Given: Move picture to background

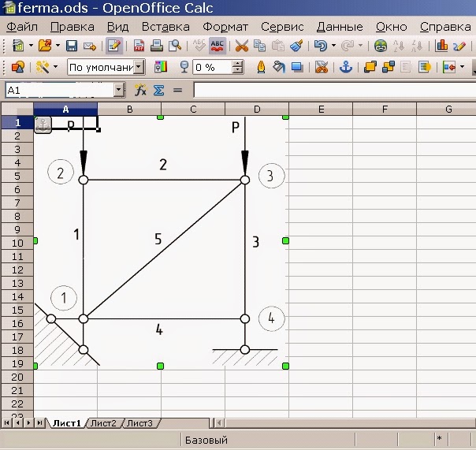Looking at the screenshot, I should pyautogui.click(x=424, y=67).
